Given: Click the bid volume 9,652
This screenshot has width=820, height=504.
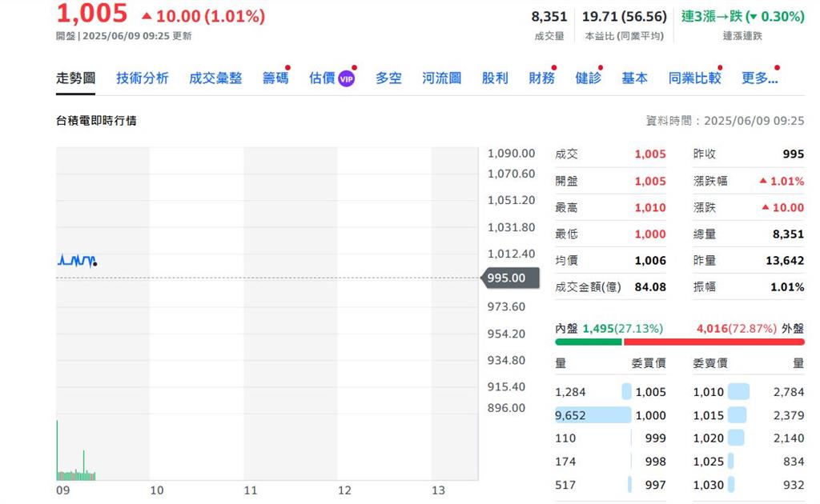Looking at the screenshot, I should (570, 416).
